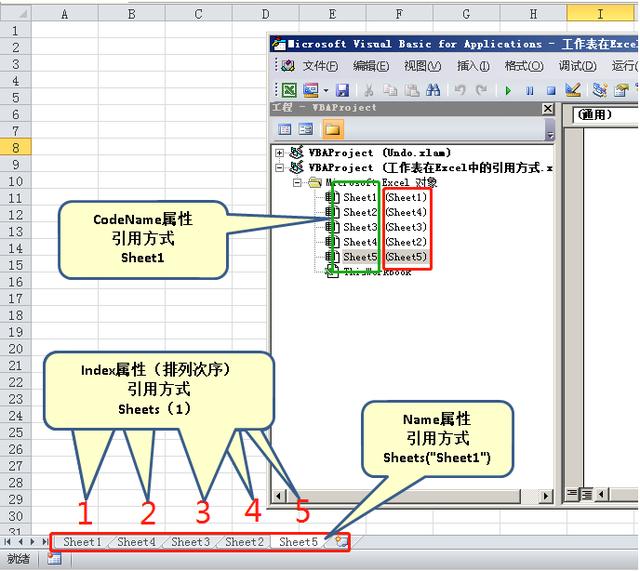Click the Reset stop square icon
This screenshot has height=571, width=640.
click(x=551, y=90)
